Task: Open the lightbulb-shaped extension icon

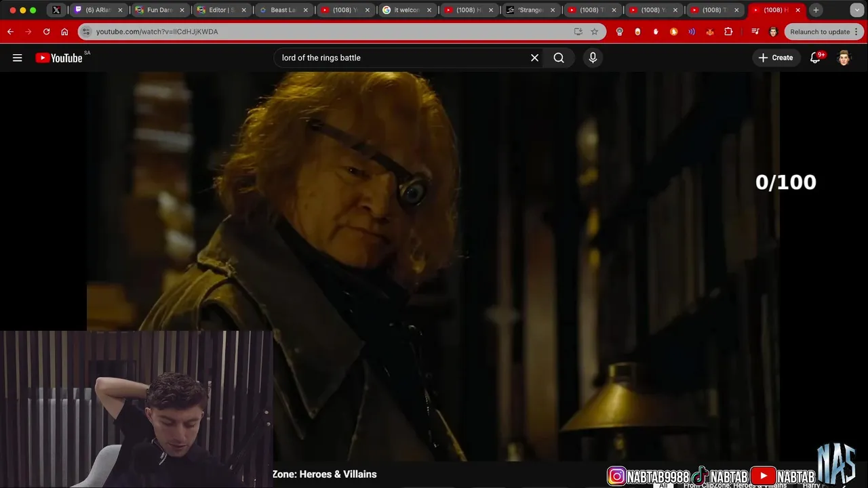Action: pyautogui.click(x=619, y=32)
